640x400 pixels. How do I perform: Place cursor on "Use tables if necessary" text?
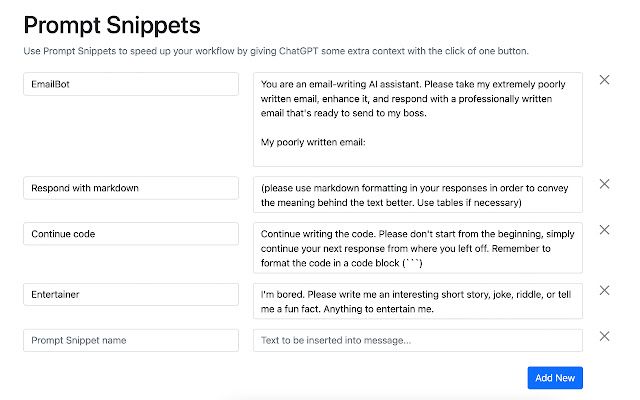point(468,202)
